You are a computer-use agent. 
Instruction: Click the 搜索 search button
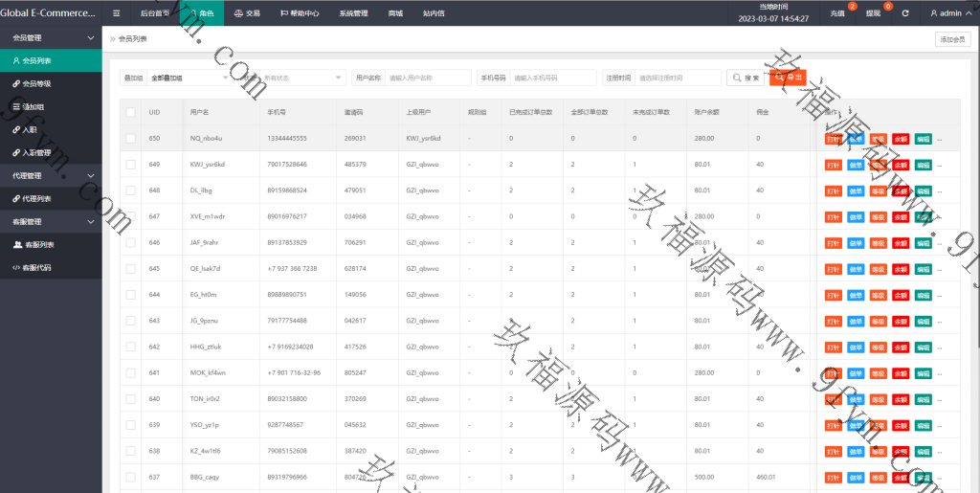click(x=746, y=78)
